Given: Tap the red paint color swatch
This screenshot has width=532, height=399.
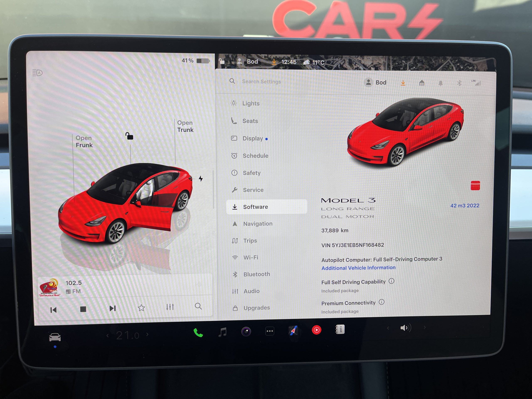Looking at the screenshot, I should pyautogui.click(x=475, y=185).
